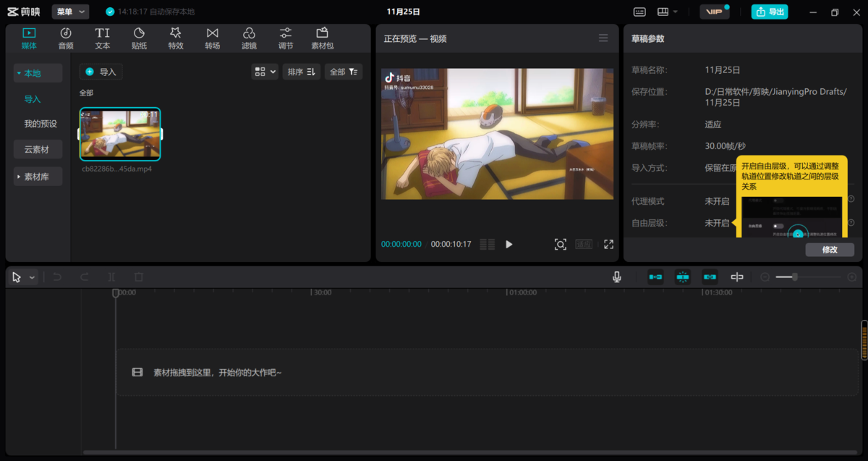Screen dimensions: 868x461
Task: Open the keyboard shortcuts icon
Action: [639, 12]
